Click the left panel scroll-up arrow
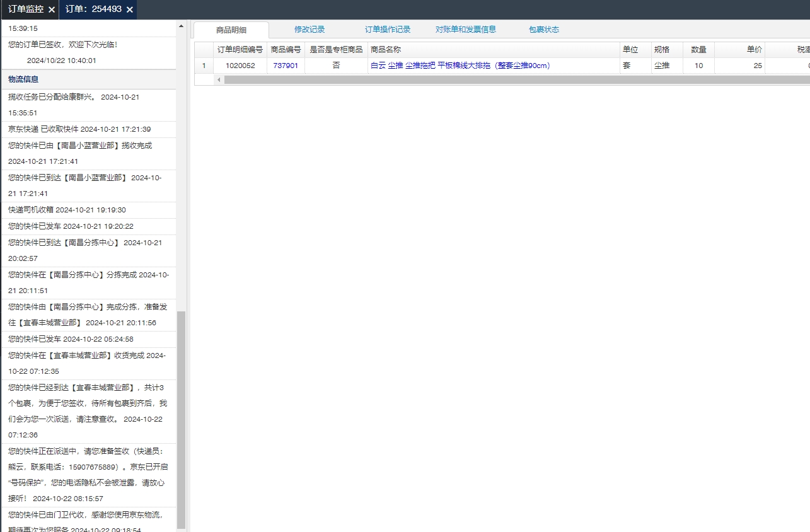 click(x=182, y=26)
